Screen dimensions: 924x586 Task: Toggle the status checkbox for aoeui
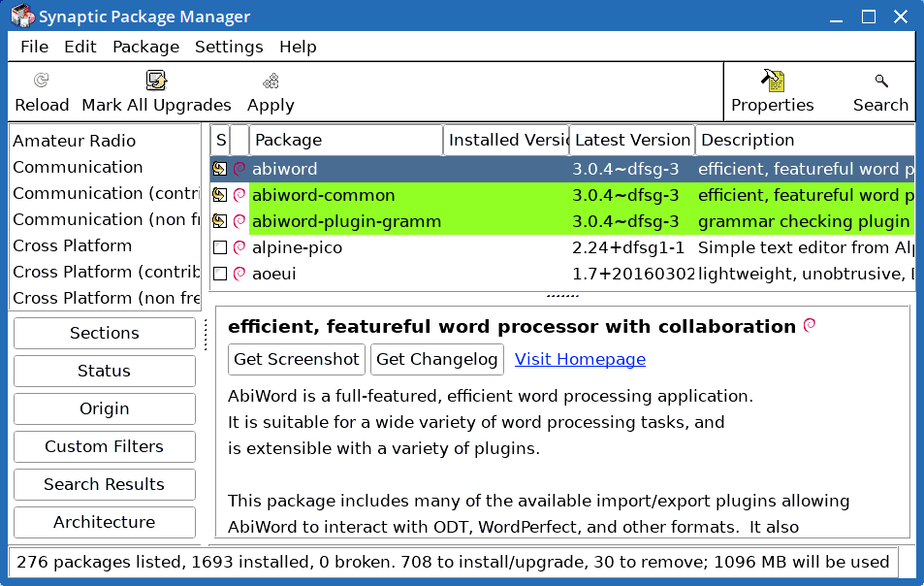[220, 274]
